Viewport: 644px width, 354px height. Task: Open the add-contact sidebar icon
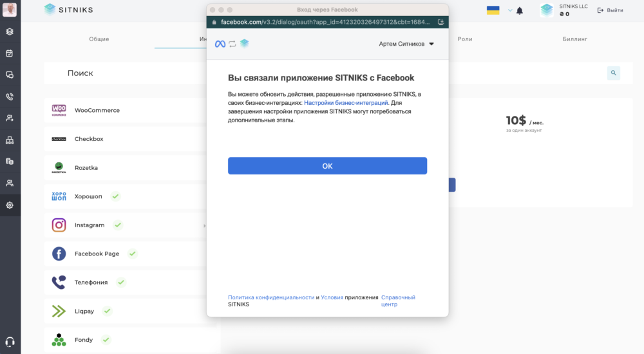click(x=10, y=118)
